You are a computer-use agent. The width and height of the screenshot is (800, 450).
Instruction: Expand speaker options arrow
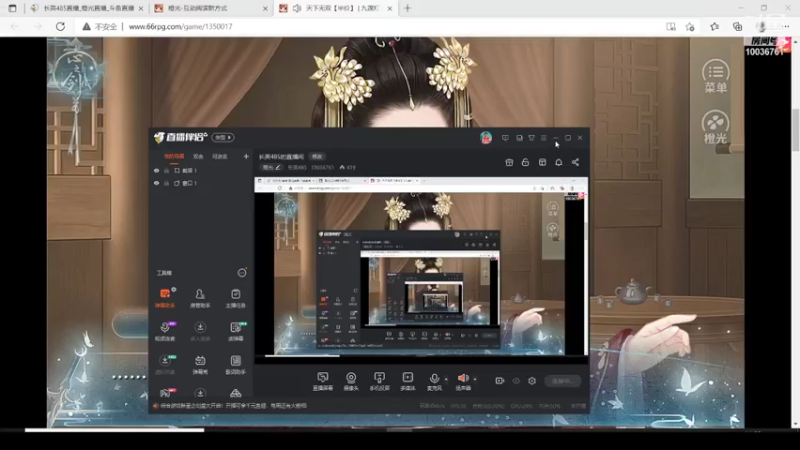[475, 379]
